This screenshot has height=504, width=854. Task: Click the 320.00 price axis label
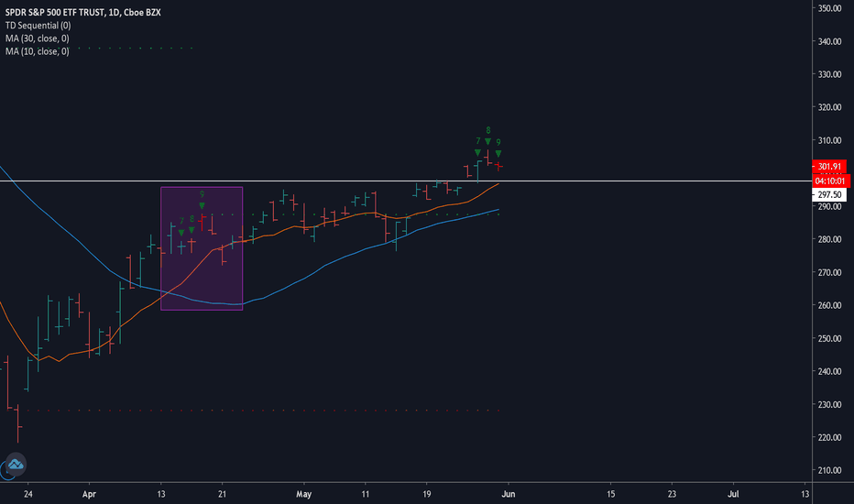[829, 107]
